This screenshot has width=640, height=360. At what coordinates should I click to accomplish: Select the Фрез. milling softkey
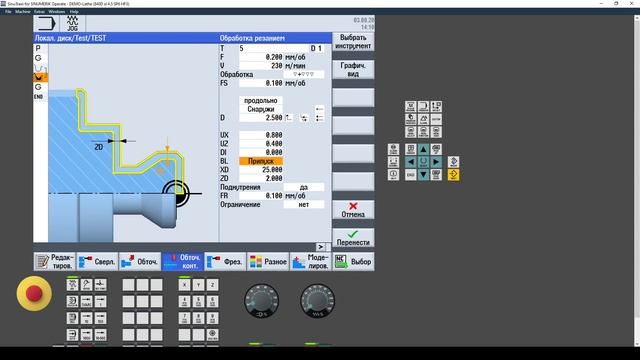[225, 262]
